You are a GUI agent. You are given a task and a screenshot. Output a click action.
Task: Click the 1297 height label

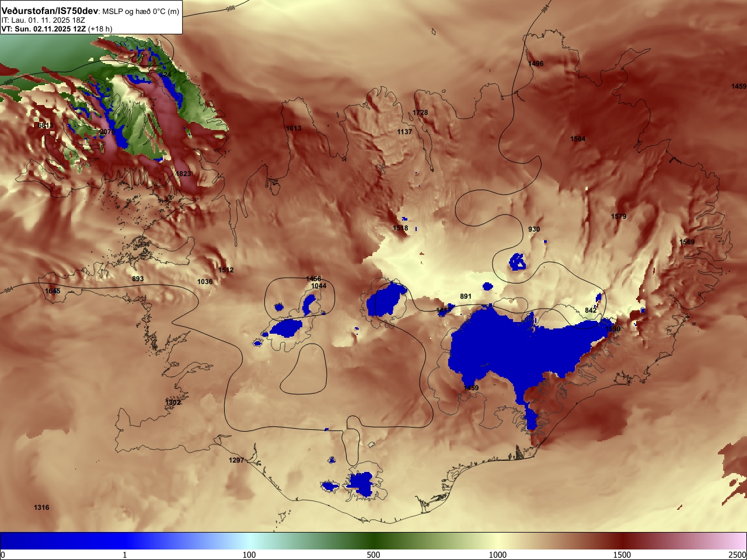236,460
